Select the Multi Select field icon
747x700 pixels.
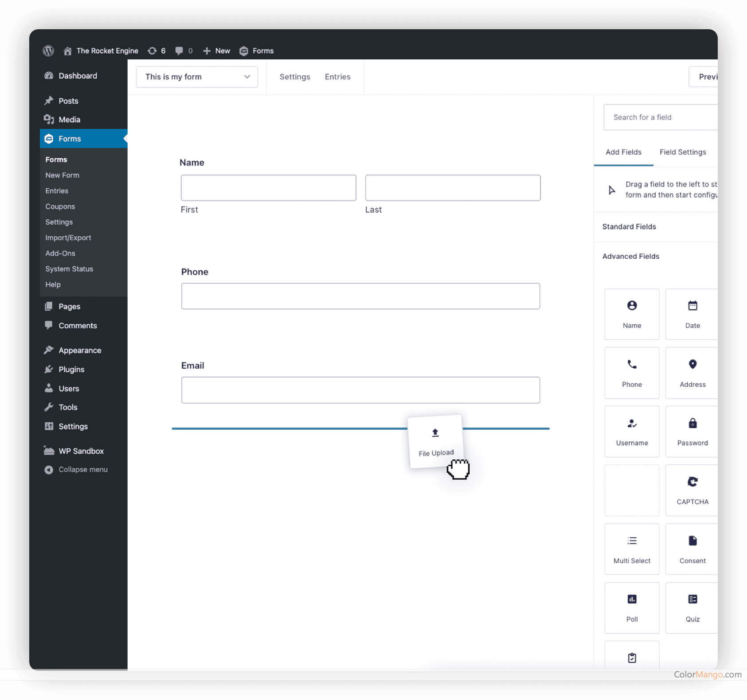(x=632, y=549)
